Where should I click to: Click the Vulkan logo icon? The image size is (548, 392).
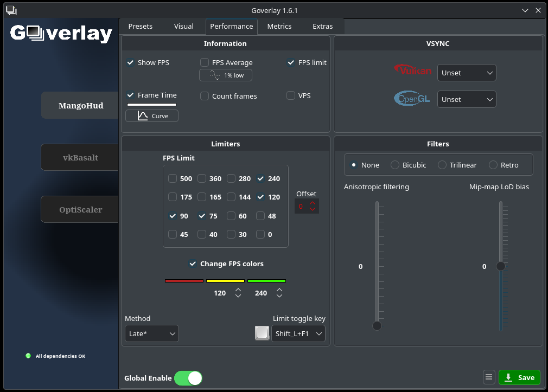tap(413, 70)
